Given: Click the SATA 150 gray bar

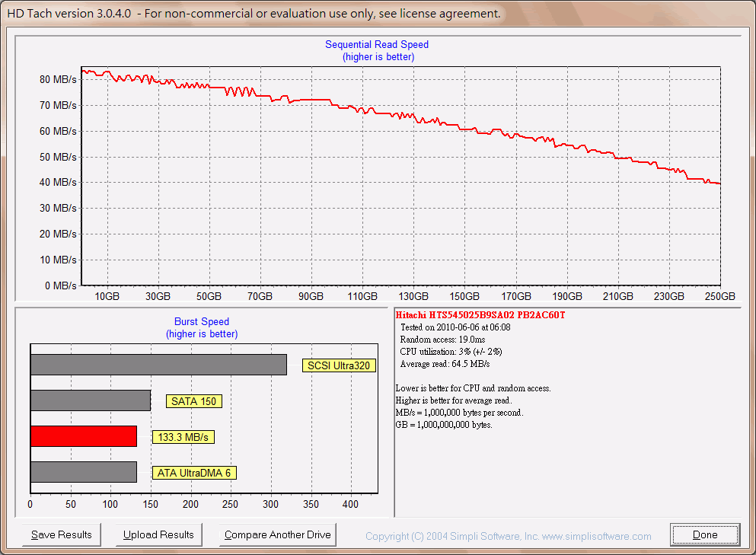Looking at the screenshot, I should point(91,400).
